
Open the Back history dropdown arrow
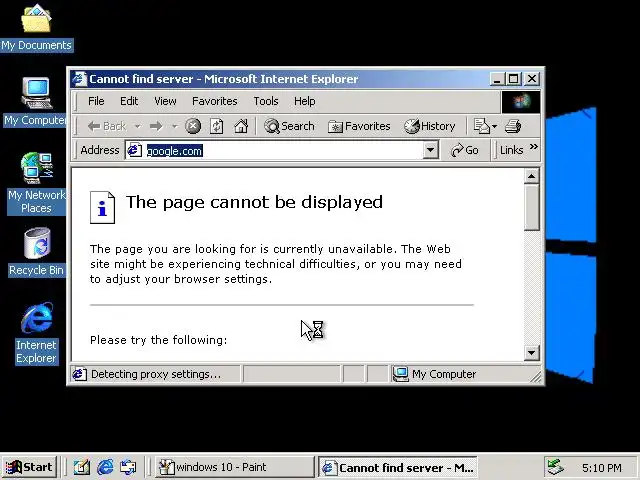[x=138, y=126]
